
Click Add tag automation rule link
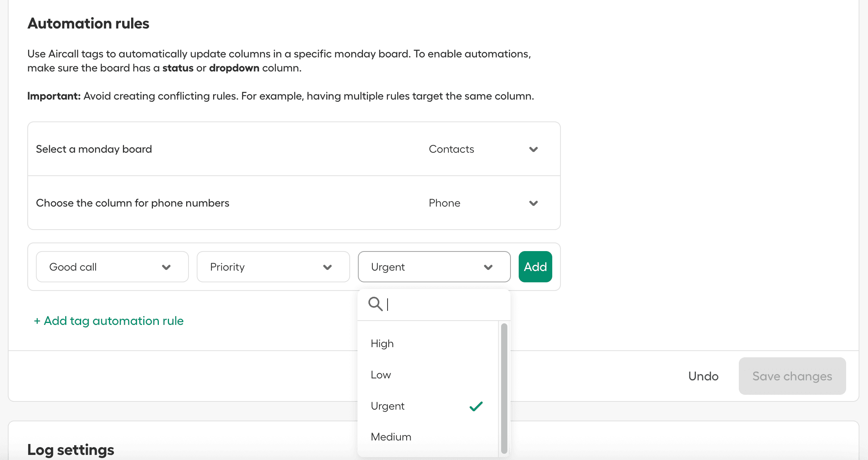[109, 321]
